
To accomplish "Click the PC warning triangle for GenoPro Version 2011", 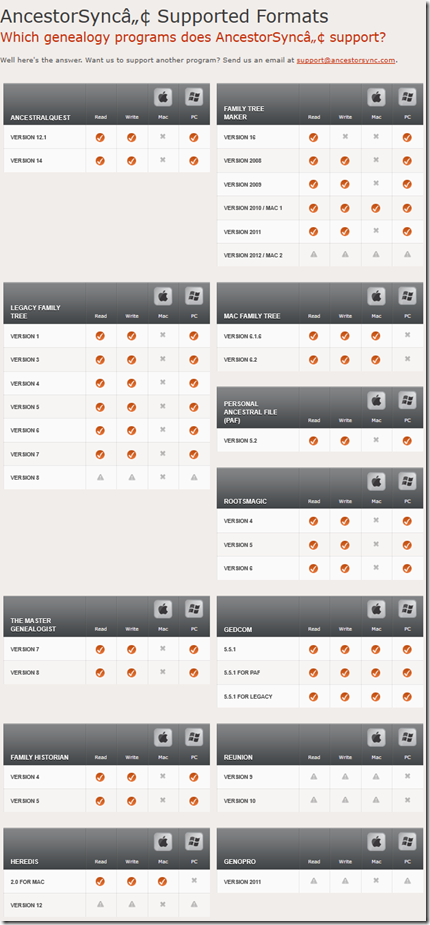I will (407, 881).
